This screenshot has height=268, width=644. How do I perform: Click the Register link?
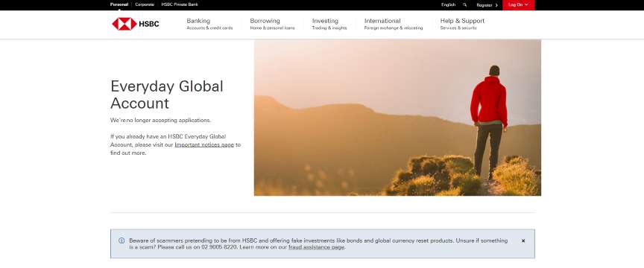point(487,5)
